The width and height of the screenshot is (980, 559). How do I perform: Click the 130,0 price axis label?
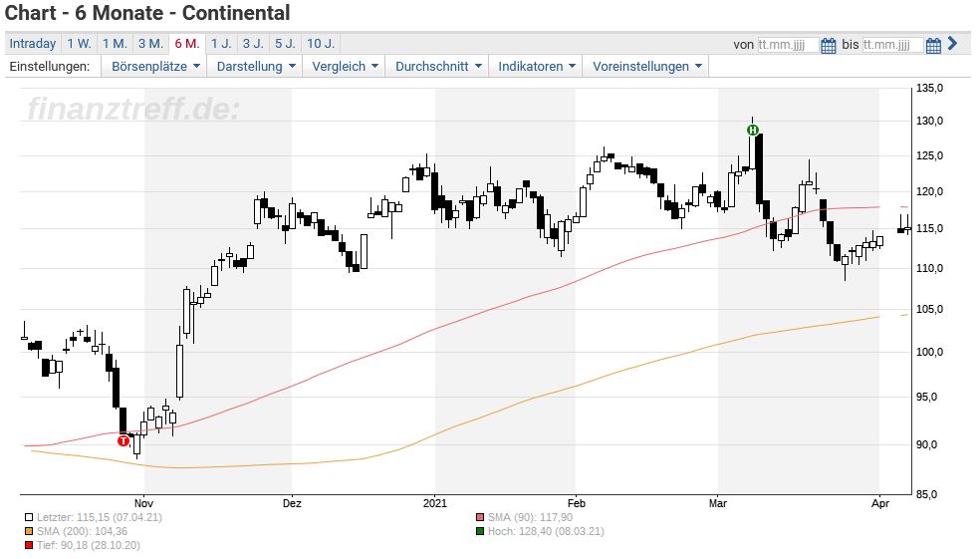929,121
